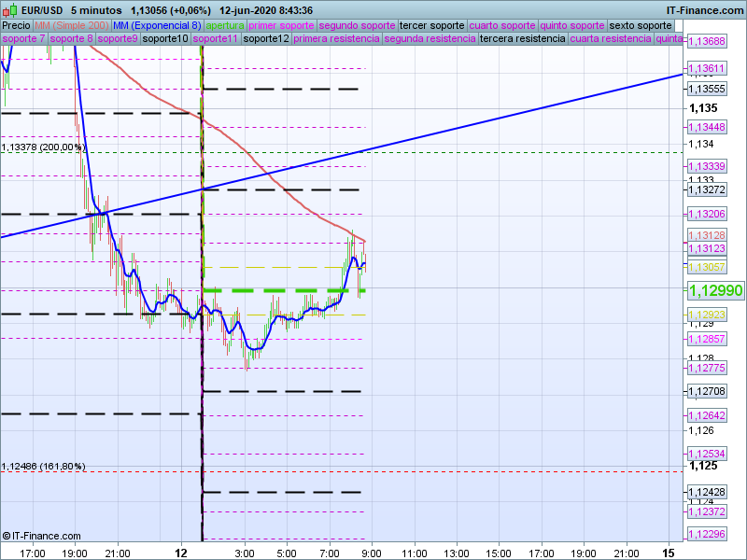Click the cuarta resistencia label
The image size is (747, 560).
pyautogui.click(x=611, y=39)
